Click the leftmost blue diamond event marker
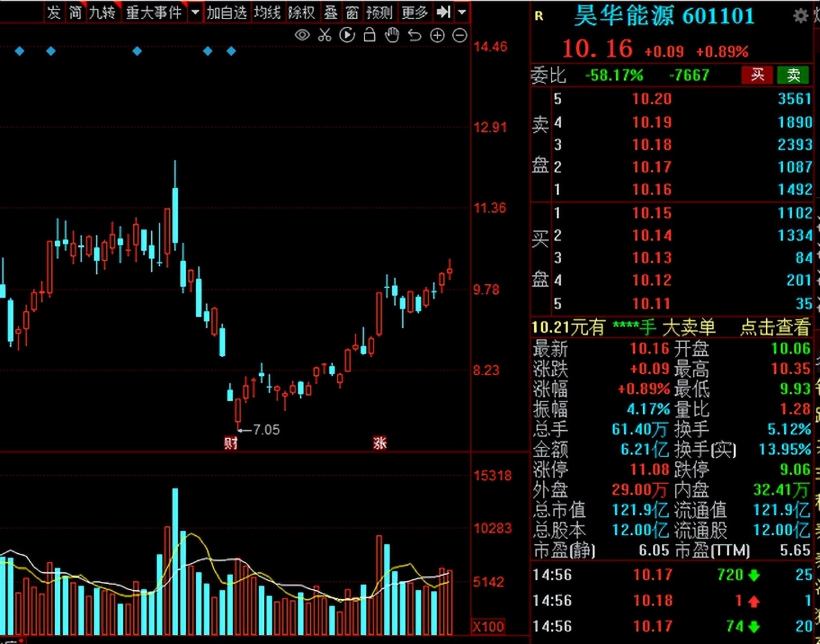Screen dimensions: 820x644 coord(19,51)
